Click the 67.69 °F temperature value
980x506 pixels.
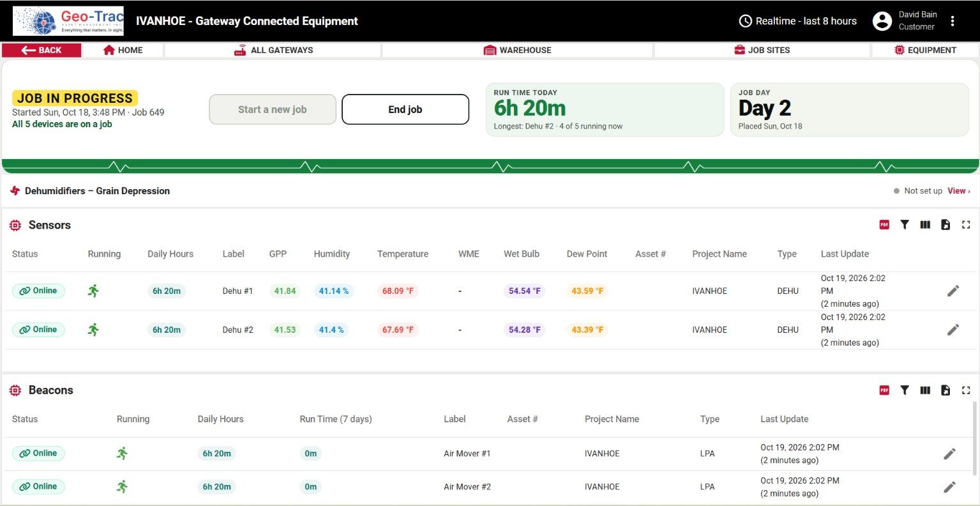pos(398,330)
